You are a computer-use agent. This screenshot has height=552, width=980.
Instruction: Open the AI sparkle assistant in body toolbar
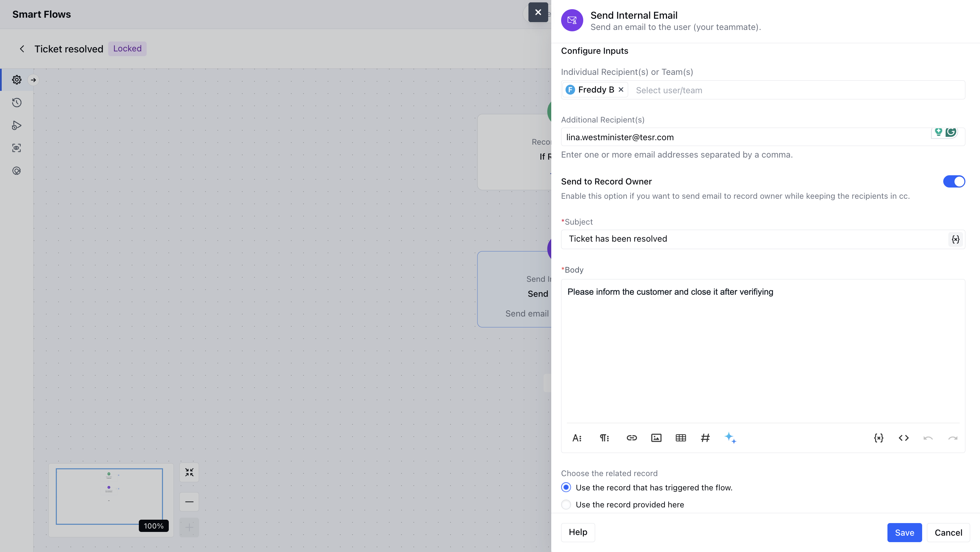[x=730, y=438]
